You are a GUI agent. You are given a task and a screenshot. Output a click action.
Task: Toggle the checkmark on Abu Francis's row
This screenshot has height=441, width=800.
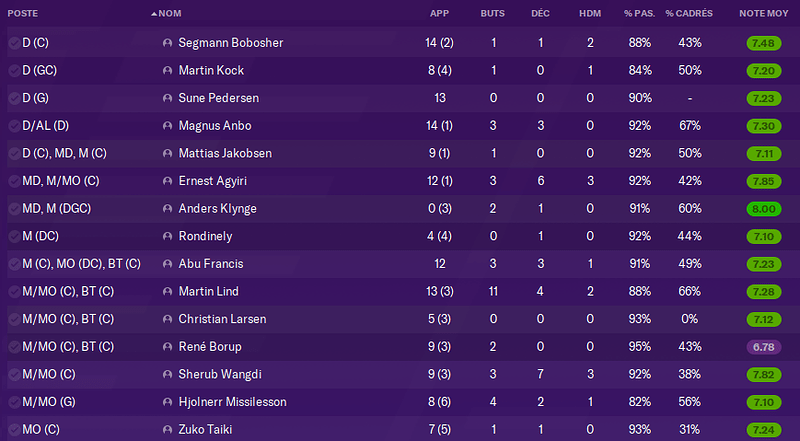click(x=14, y=264)
